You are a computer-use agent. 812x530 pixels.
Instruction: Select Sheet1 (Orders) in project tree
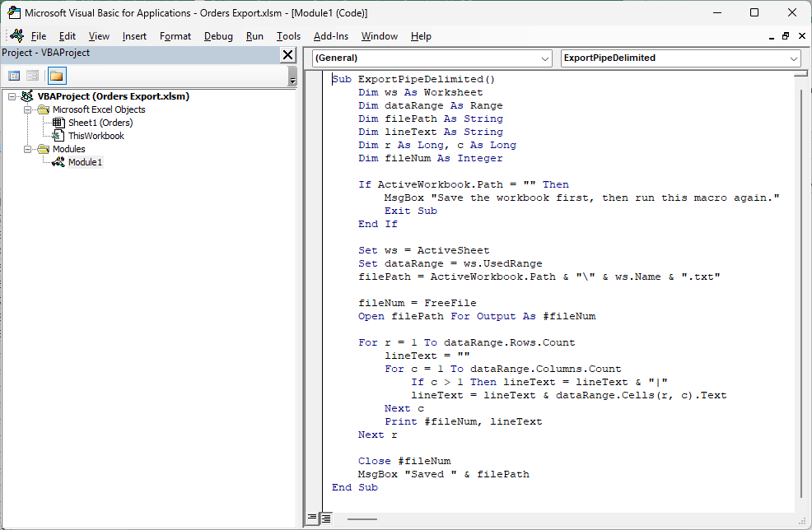tap(100, 123)
